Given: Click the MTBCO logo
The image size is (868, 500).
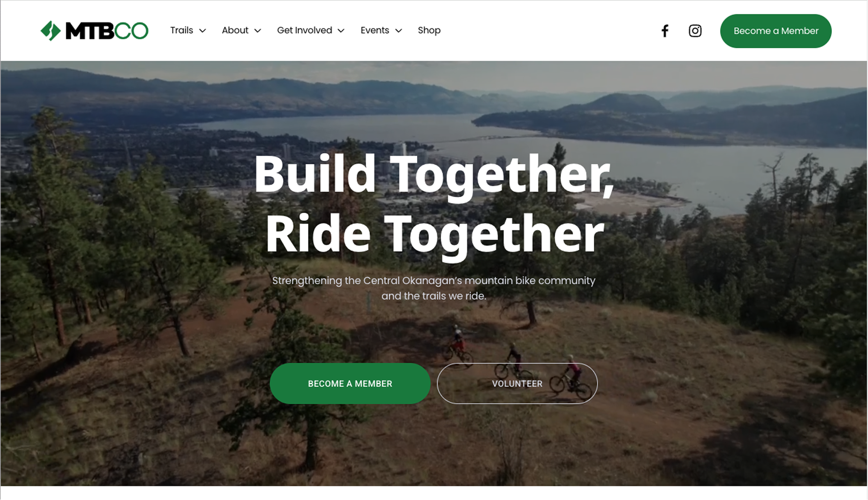Looking at the screenshot, I should 94,31.
